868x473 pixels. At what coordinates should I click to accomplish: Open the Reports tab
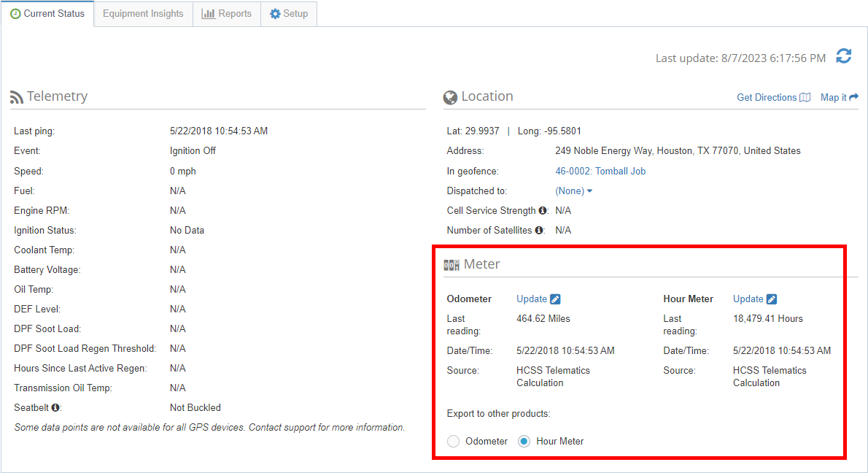point(226,13)
